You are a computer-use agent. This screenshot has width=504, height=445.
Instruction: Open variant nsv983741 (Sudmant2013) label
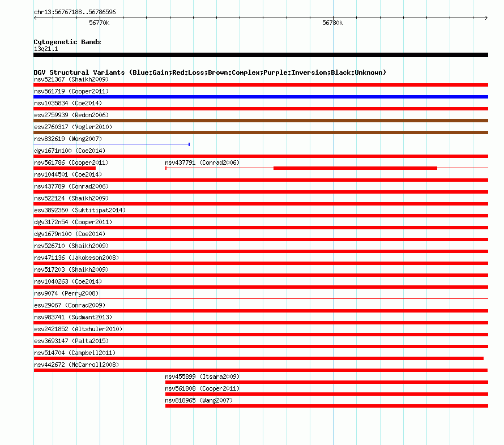[x=73, y=317]
